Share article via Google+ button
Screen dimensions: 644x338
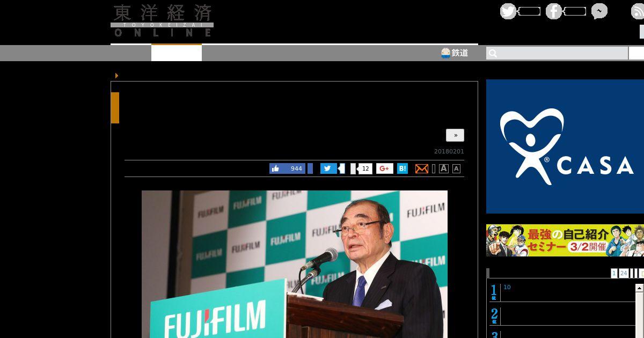(x=385, y=168)
